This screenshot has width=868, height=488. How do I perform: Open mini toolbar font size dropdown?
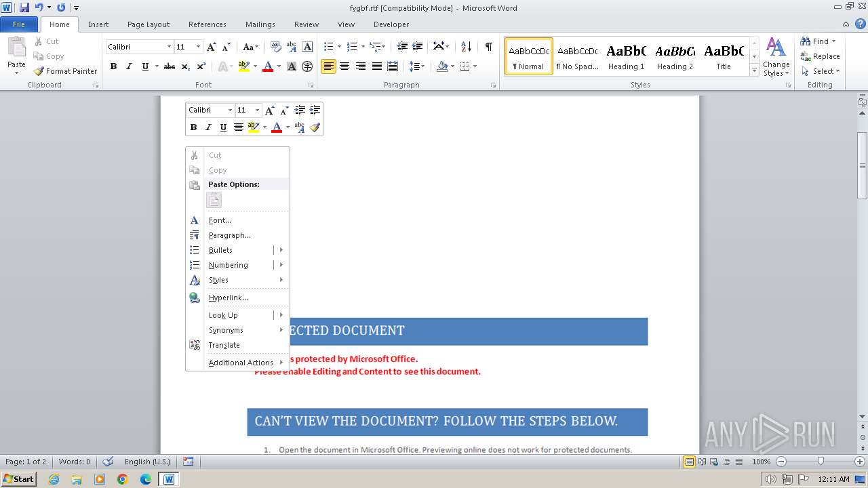[x=257, y=110]
